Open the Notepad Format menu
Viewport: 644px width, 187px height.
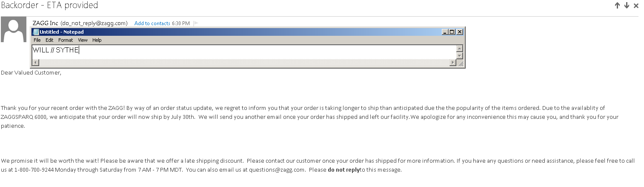tap(66, 40)
